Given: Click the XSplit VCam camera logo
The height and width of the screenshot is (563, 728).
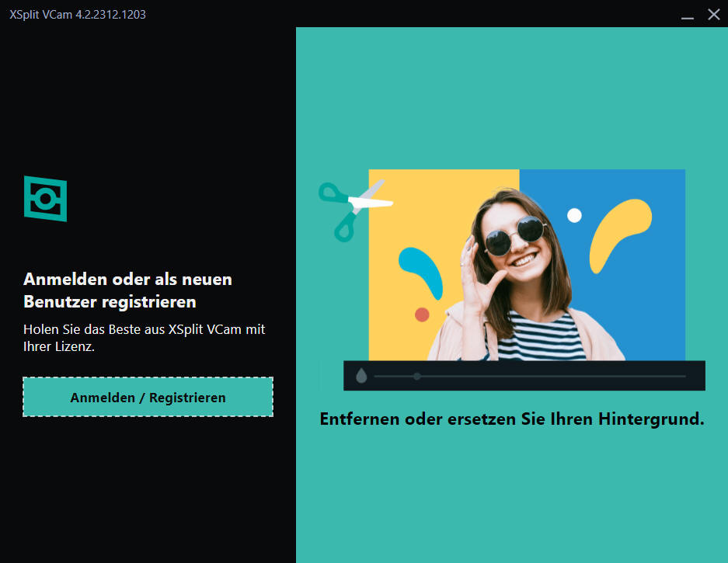Looking at the screenshot, I should click(45, 199).
